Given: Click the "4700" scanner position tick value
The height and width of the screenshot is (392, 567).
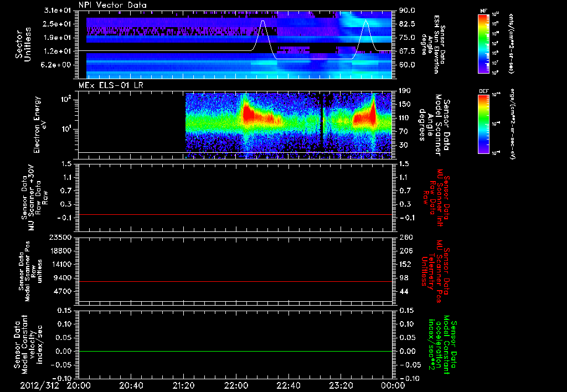Looking at the screenshot, I should (x=62, y=291).
